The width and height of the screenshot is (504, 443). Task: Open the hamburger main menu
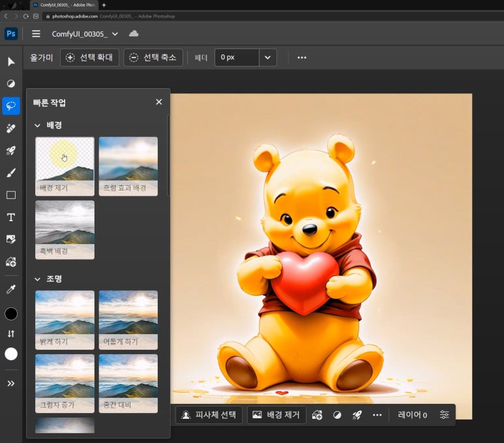36,33
